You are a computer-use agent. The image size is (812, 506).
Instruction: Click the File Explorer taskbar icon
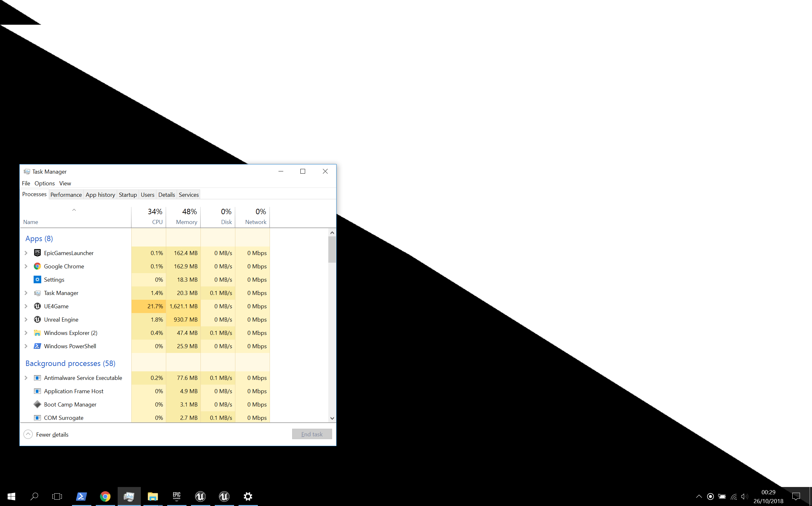(153, 496)
